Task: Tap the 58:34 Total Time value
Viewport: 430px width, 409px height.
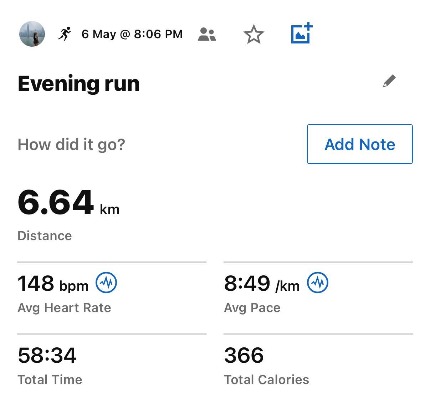Action: 47,355
